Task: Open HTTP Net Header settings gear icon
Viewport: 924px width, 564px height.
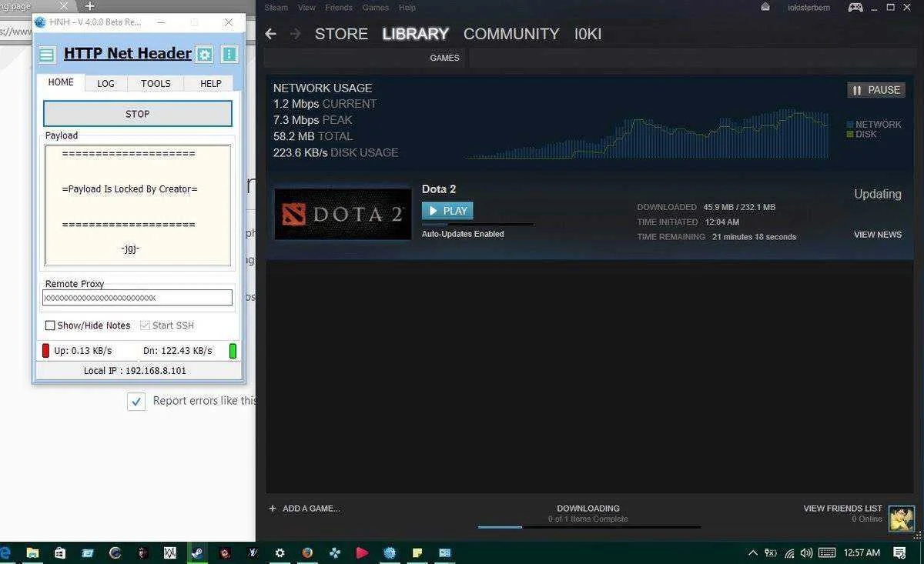Action: click(x=204, y=55)
